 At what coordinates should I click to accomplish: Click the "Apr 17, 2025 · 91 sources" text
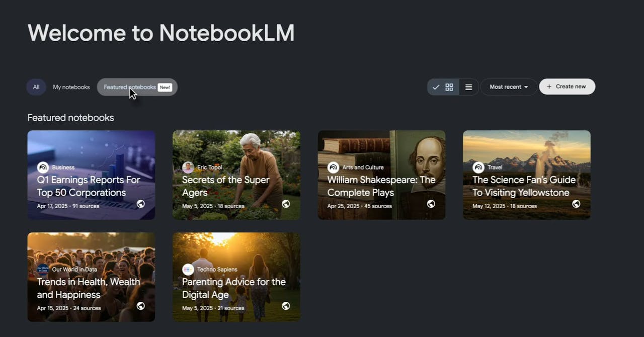click(x=68, y=206)
